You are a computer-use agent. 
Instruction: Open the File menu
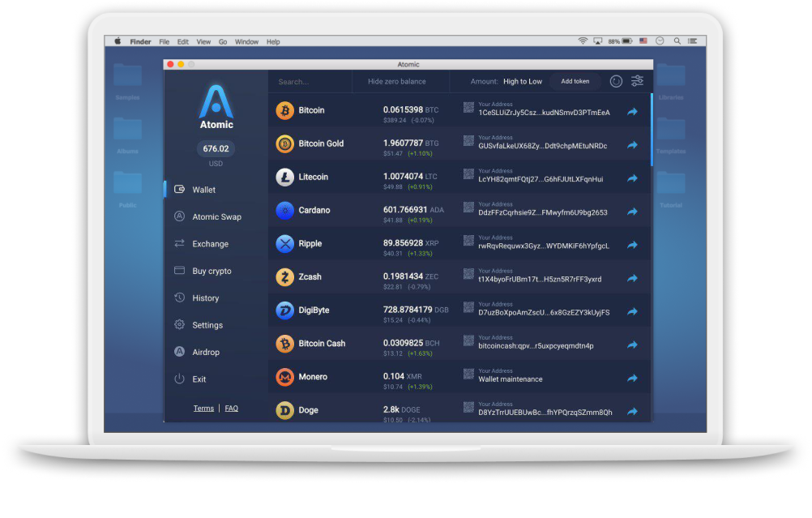165,42
